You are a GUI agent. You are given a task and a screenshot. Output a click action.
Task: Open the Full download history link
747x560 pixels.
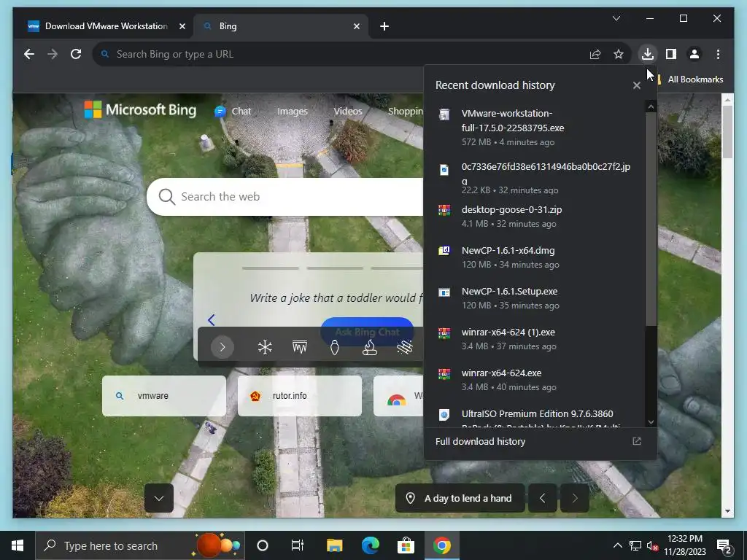[539, 441]
